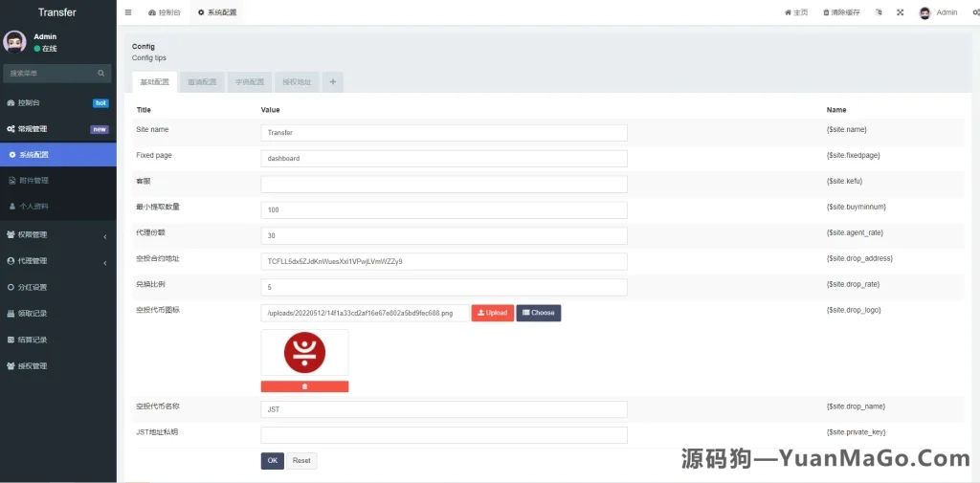This screenshot has height=483, width=980.
Task: Open 个人资料 in the sidebar
Action: pos(58,207)
